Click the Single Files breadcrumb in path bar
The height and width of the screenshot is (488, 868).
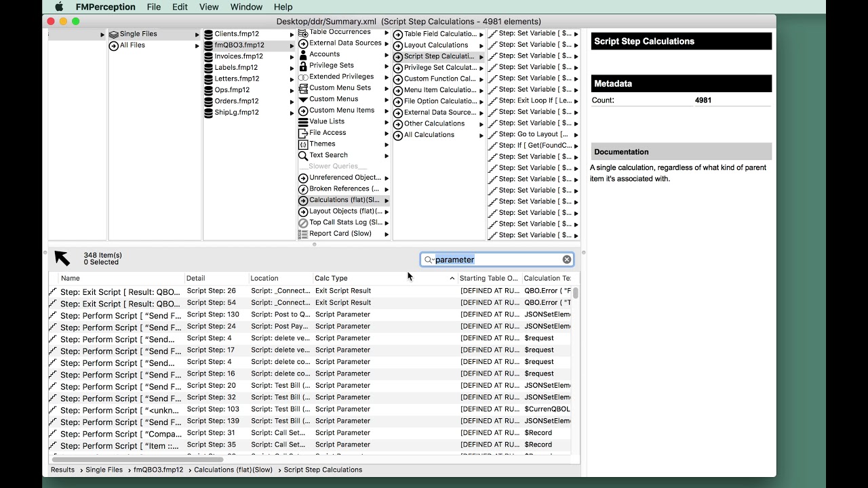[104, 470]
